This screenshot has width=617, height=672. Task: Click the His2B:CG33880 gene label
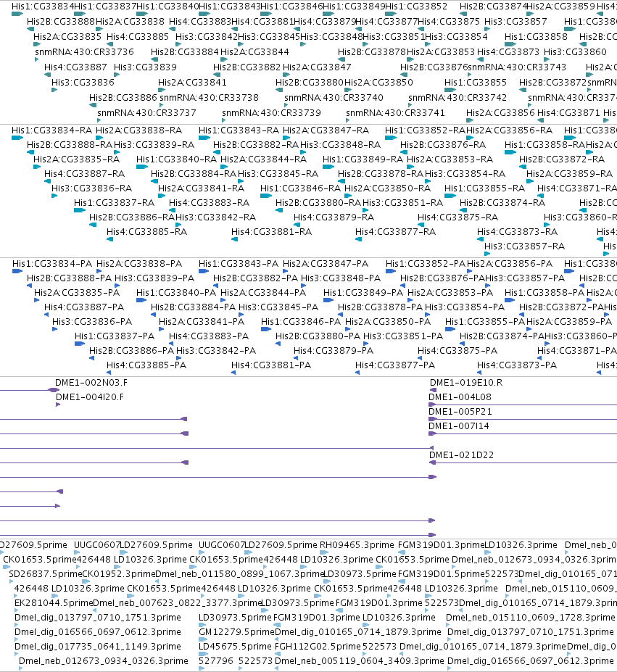[x=310, y=83]
